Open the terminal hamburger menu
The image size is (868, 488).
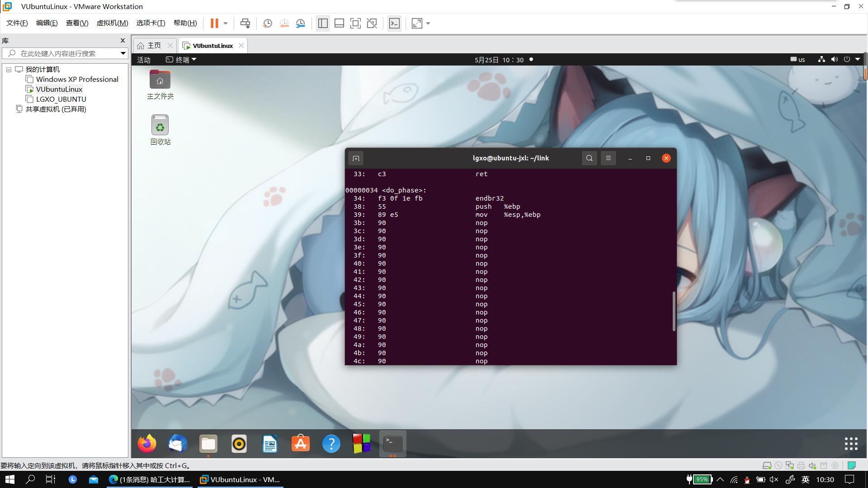(x=608, y=158)
